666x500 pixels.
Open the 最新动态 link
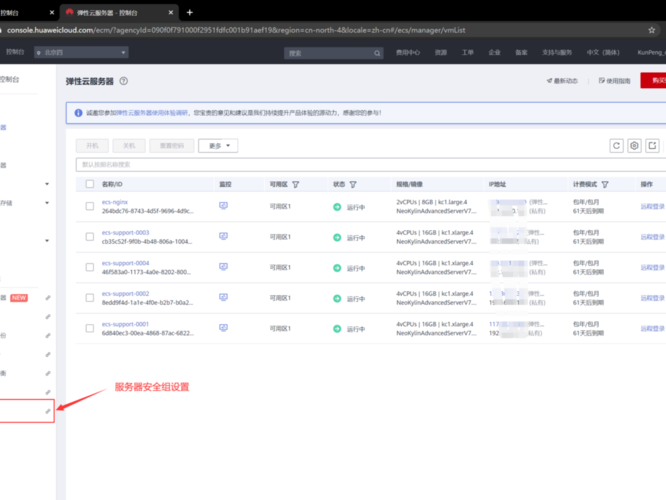562,81
